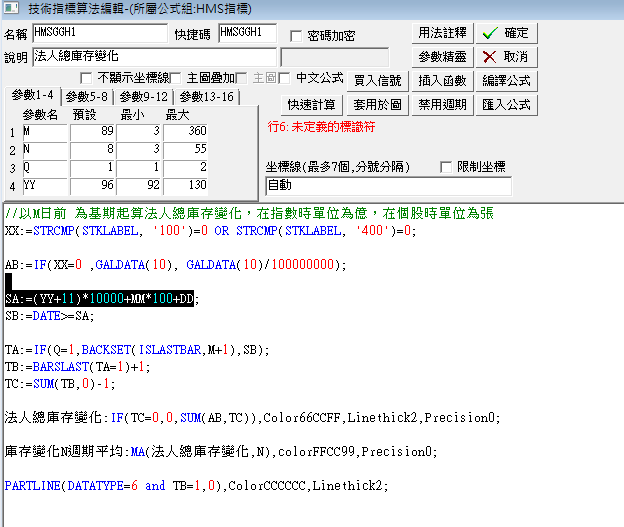Click the 插入函數 button
The width and height of the screenshot is (624, 527).
(442, 81)
